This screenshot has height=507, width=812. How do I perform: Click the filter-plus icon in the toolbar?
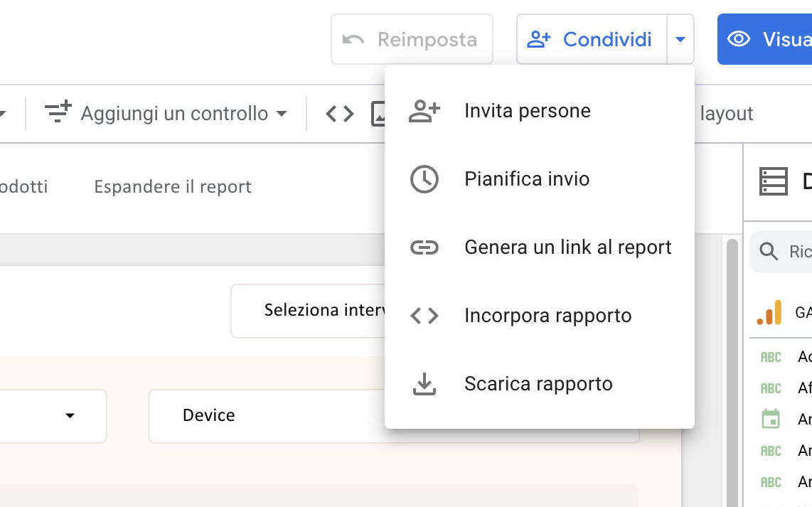coord(58,112)
